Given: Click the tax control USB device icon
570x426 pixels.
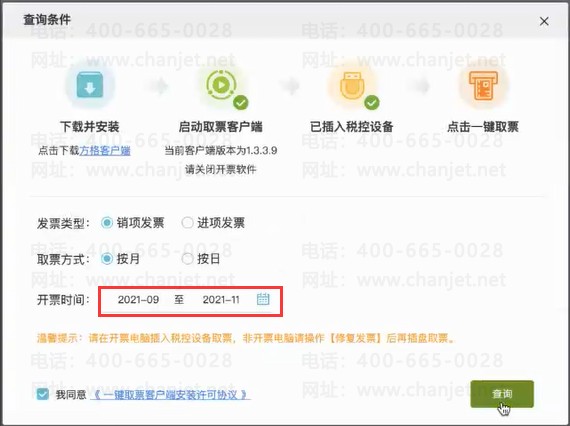Looking at the screenshot, I should pos(351,86).
